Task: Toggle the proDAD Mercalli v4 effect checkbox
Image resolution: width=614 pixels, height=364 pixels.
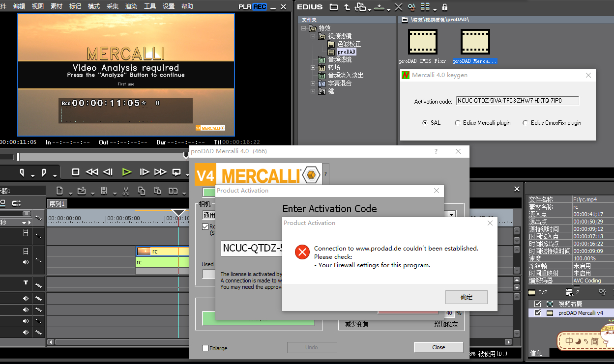Action: pyautogui.click(x=538, y=313)
